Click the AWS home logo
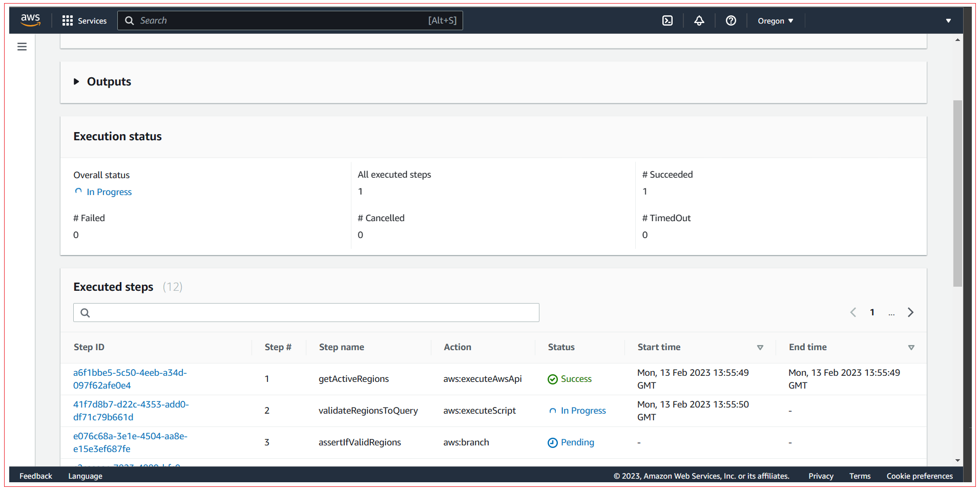 pos(30,20)
